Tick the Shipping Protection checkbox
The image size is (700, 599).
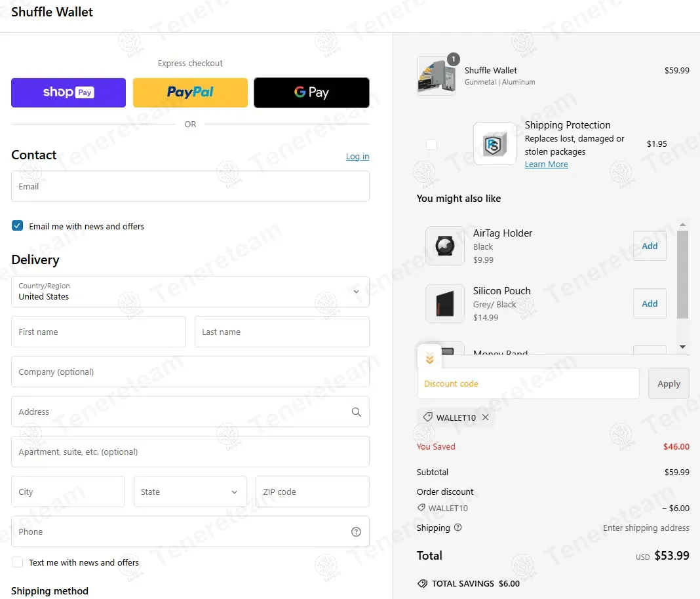point(431,144)
